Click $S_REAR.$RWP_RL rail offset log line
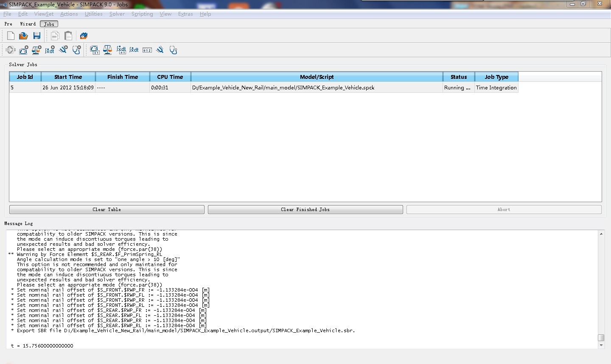Viewport: 611px width, 364px height. (x=109, y=325)
